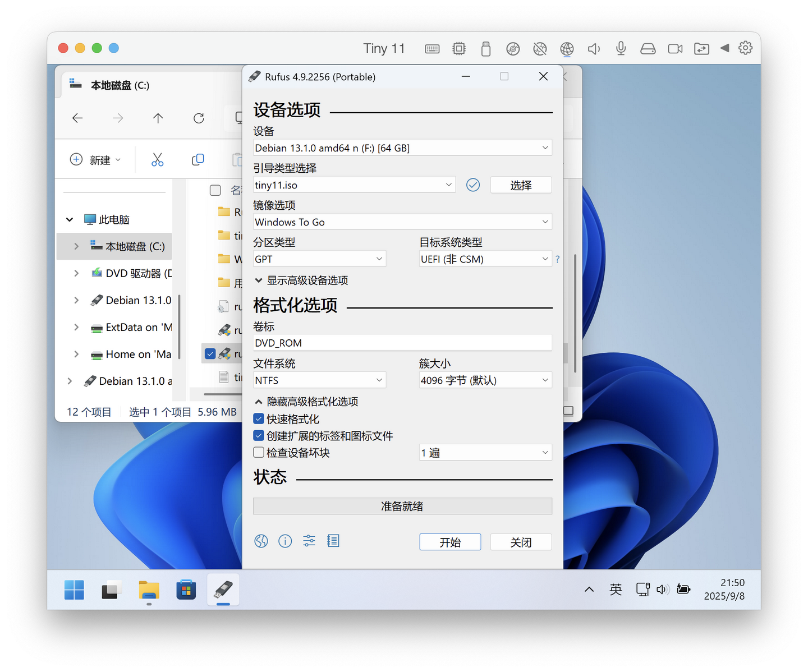Screen dimensions: 808x672
Task: Go up one folder level in Explorer
Action: click(158, 118)
